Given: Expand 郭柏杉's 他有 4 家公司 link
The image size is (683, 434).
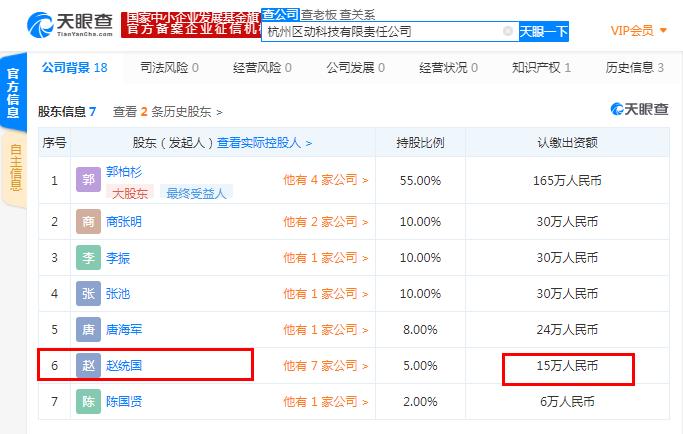Looking at the screenshot, I should coord(326,180).
